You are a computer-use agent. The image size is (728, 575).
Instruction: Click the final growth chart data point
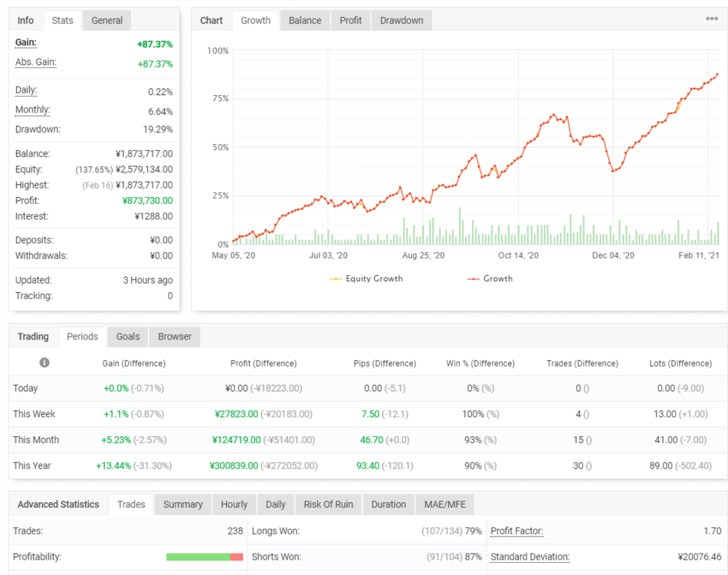717,74
